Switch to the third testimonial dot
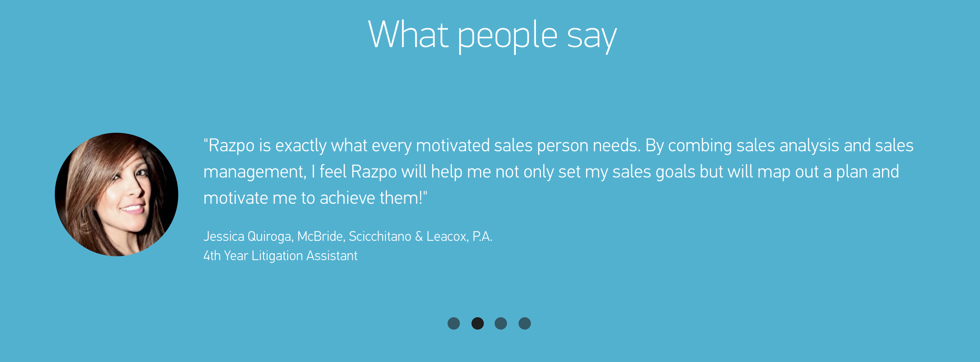The width and height of the screenshot is (980, 362). (x=501, y=323)
